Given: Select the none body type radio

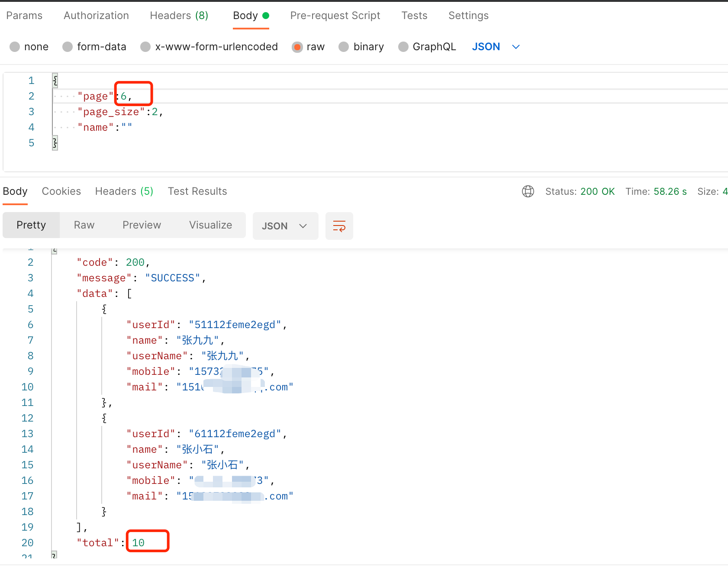Looking at the screenshot, I should pos(15,47).
